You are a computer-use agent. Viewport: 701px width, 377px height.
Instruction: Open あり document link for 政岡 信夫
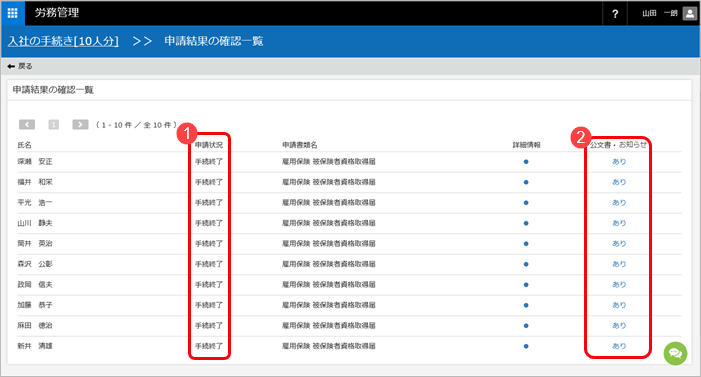click(x=619, y=285)
